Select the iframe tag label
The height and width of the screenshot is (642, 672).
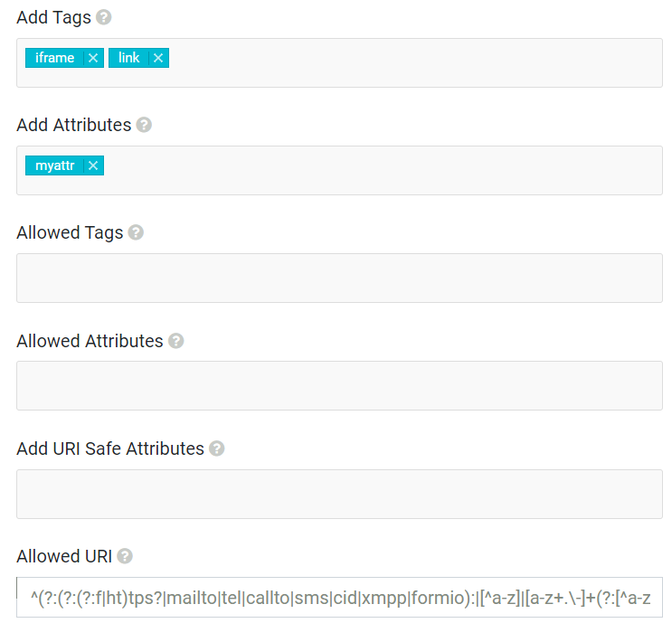pyautogui.click(x=55, y=58)
